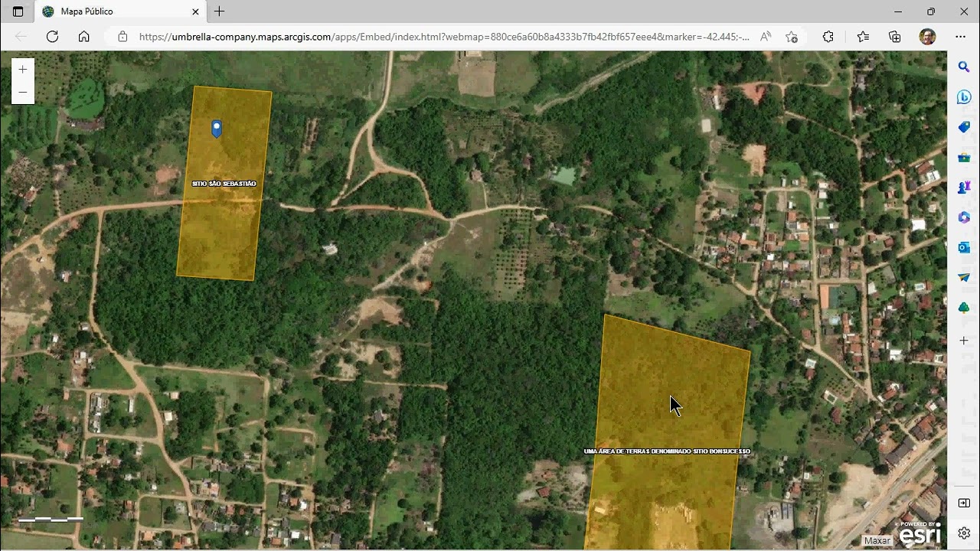Select the Mapa Público tab
980x551 pixels.
tap(120, 11)
